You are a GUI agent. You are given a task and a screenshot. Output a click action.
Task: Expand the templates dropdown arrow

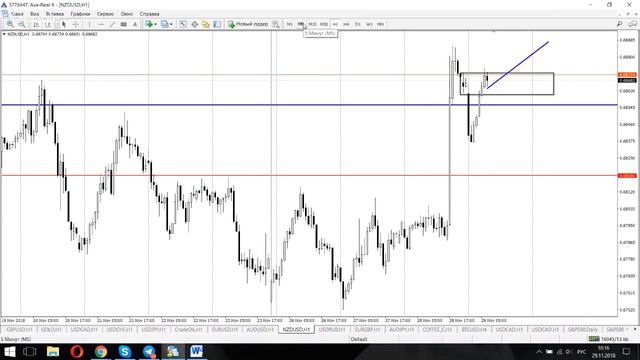click(171, 24)
